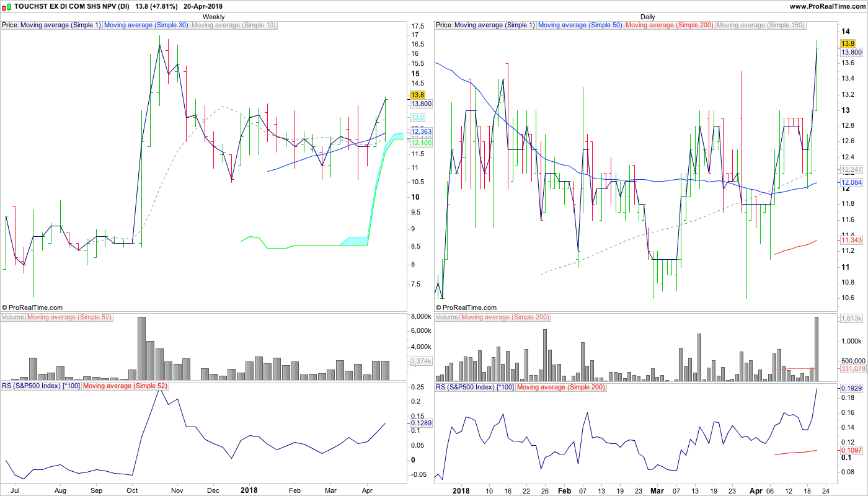
Task: Open Moving average (Simple 52) in Weekly RS panel
Action: tap(125, 386)
